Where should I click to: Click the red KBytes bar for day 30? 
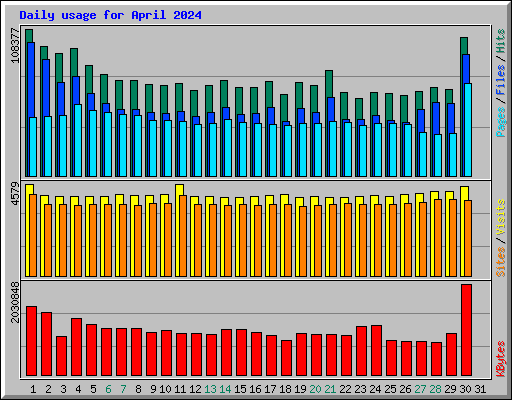click(466, 330)
